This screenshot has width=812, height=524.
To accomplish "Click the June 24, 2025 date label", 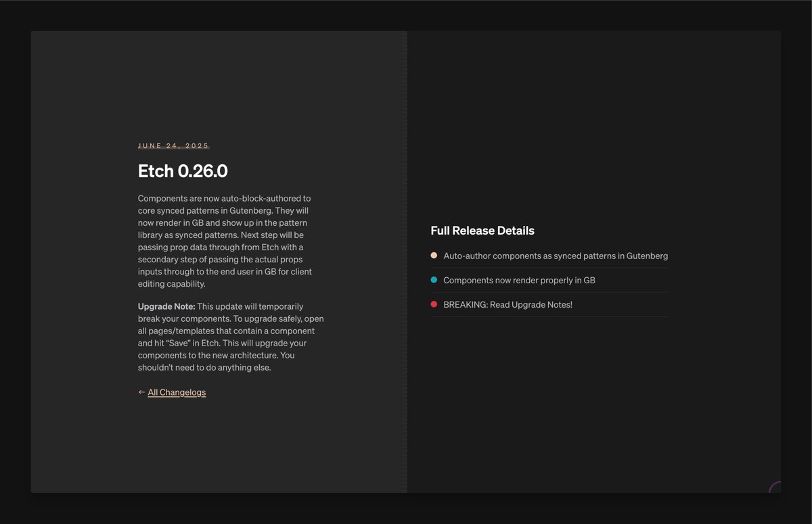I will point(174,145).
